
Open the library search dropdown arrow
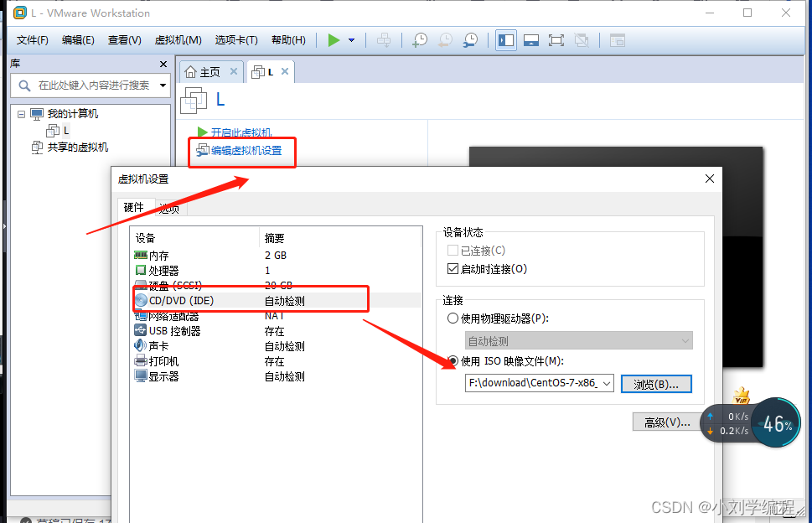[x=163, y=85]
